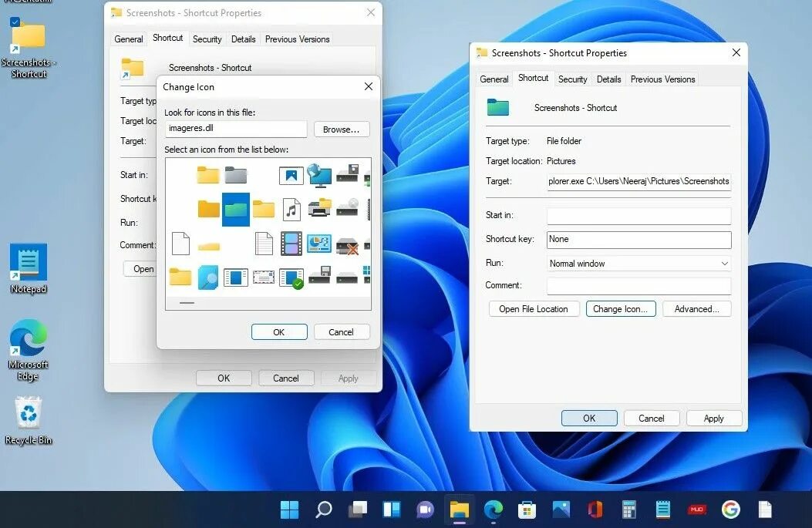Screen dimensions: 812x528
Task: Focus the Start in text field
Action: [639, 215]
